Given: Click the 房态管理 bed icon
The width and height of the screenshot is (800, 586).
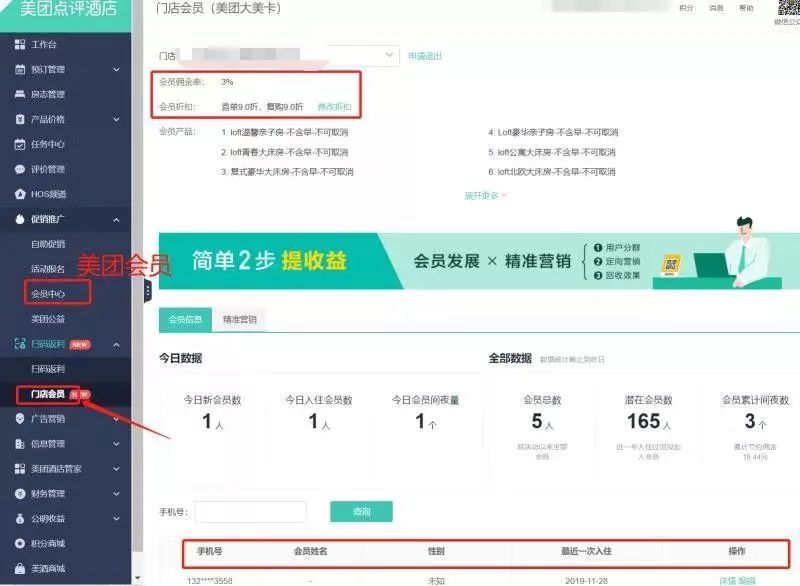Looking at the screenshot, I should pyautogui.click(x=20, y=94).
